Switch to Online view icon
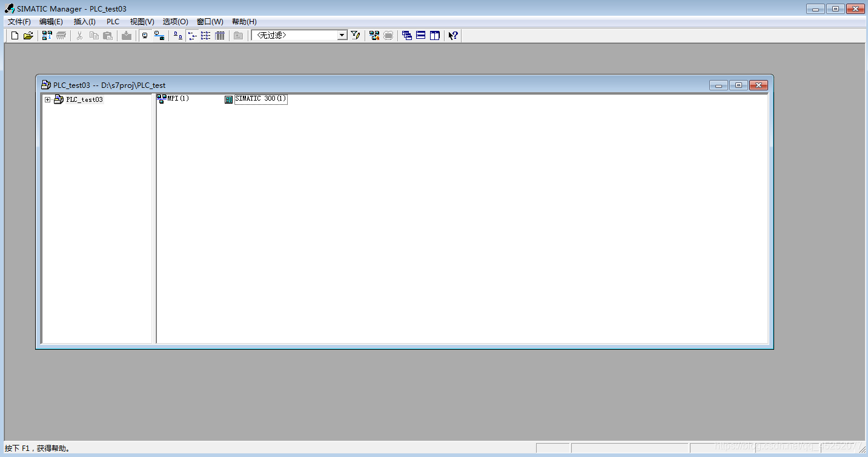Viewport: 868px width, 457px height. (x=159, y=36)
